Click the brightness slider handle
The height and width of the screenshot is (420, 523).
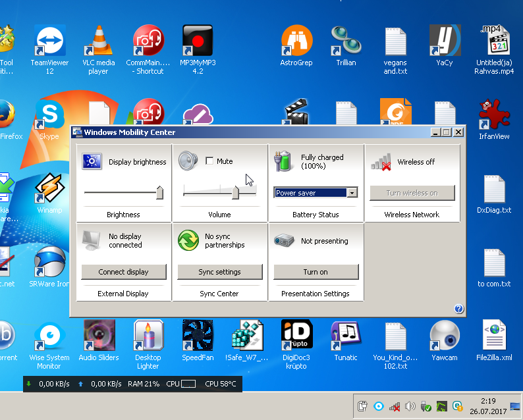coord(159,192)
